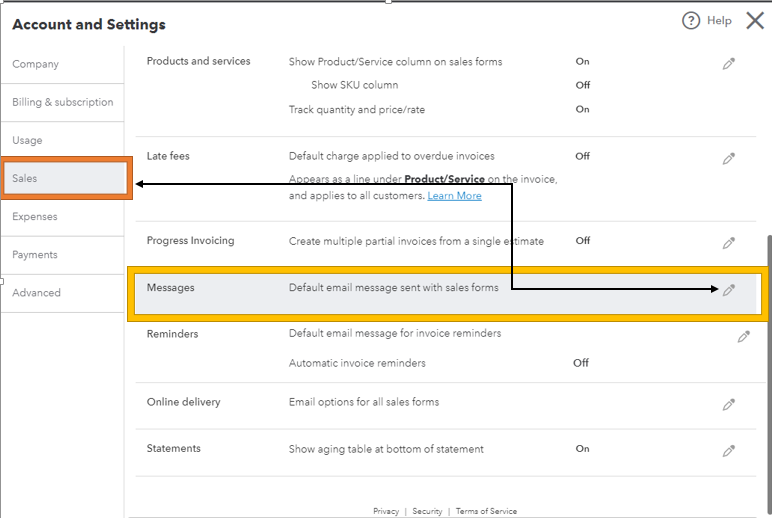Open the Expenses settings tab
The image size is (772, 518).
(35, 217)
